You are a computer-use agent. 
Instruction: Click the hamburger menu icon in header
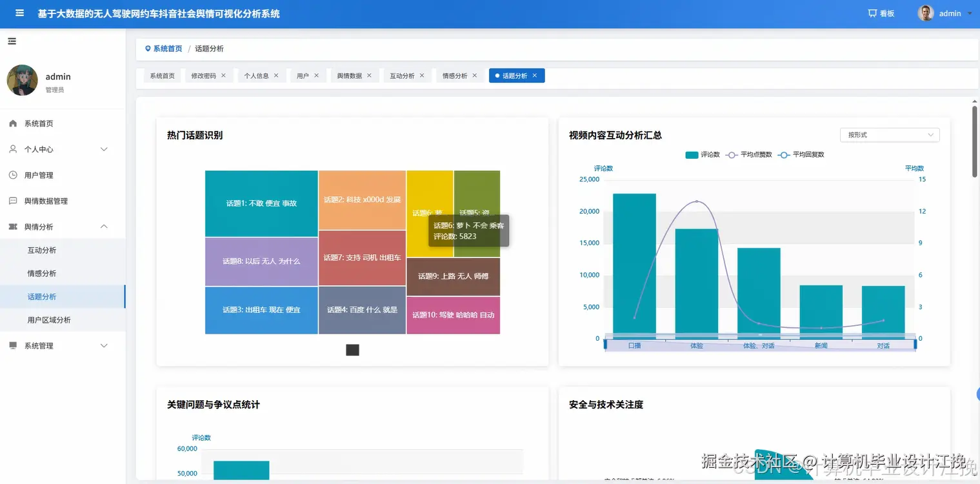tap(20, 13)
